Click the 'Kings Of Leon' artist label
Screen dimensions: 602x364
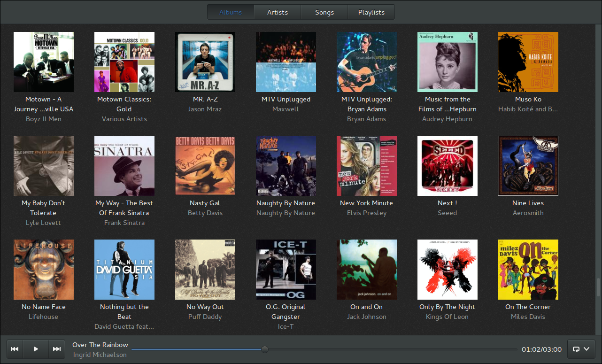tap(448, 317)
